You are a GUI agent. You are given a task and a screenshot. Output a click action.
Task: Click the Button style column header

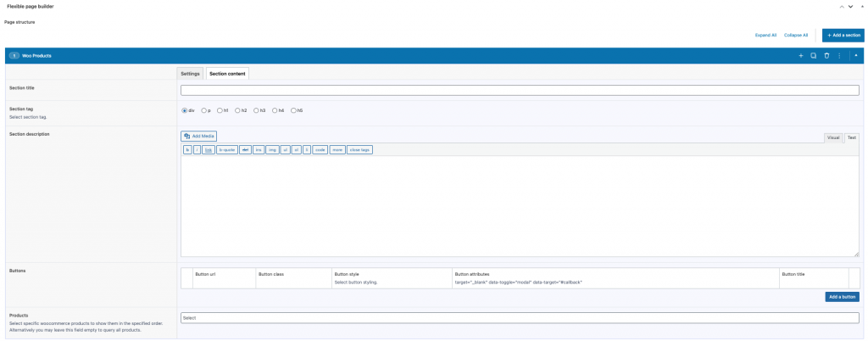pos(347,274)
